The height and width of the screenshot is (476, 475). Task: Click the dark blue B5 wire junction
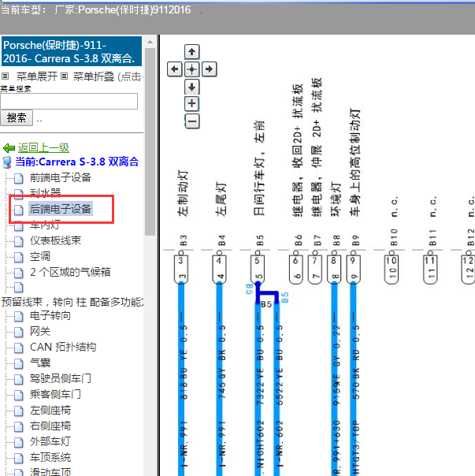[x=267, y=293]
